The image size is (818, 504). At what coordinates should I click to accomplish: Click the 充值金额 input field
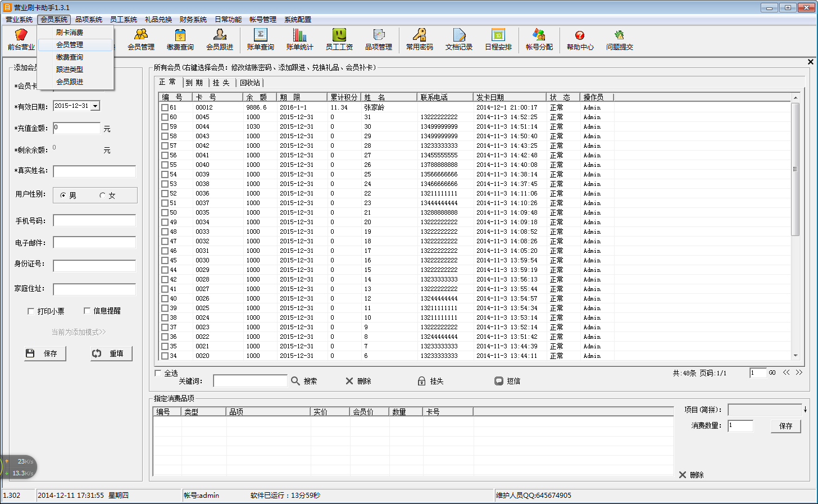coord(76,128)
